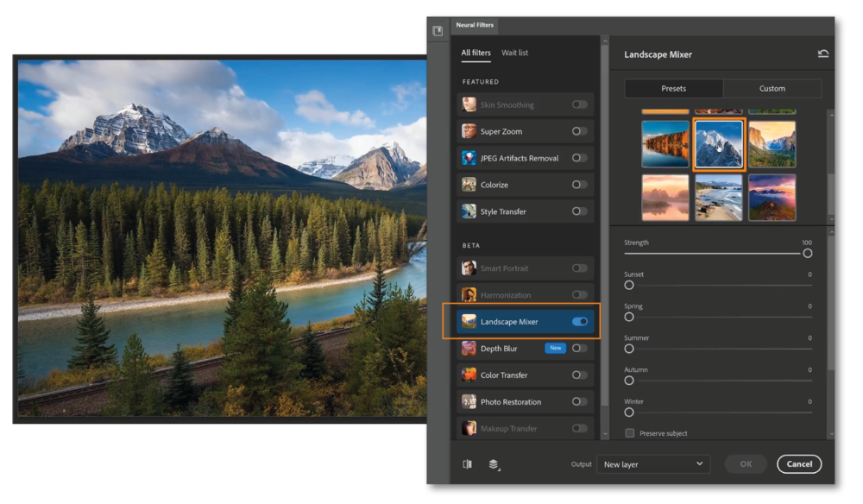
Task: Check the Preserve subject checkbox
Action: click(x=630, y=433)
